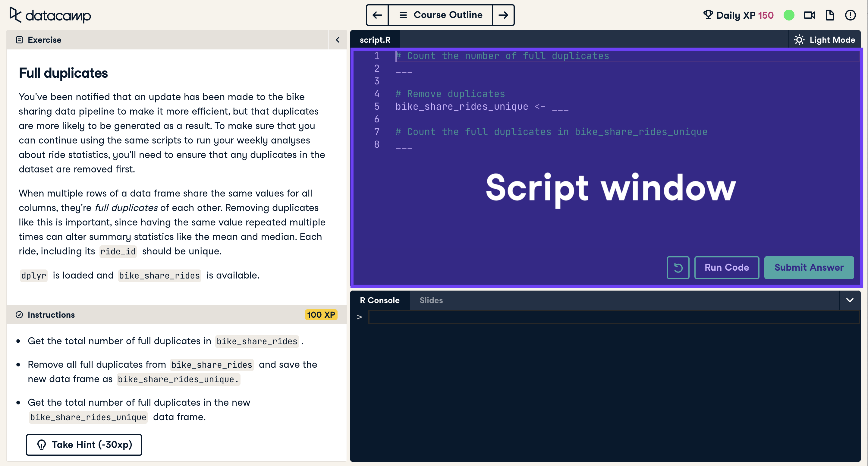868x466 pixels.
Task: Click the first instruction bullet text
Action: point(165,341)
